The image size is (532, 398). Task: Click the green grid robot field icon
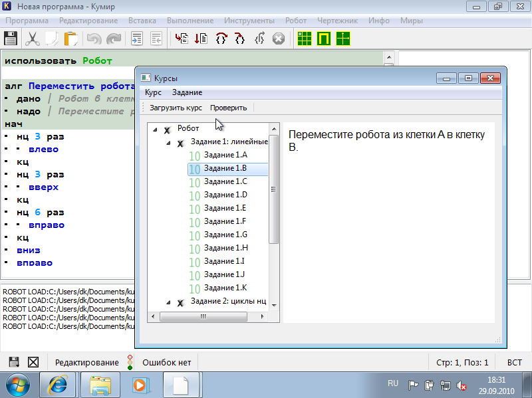click(x=305, y=39)
